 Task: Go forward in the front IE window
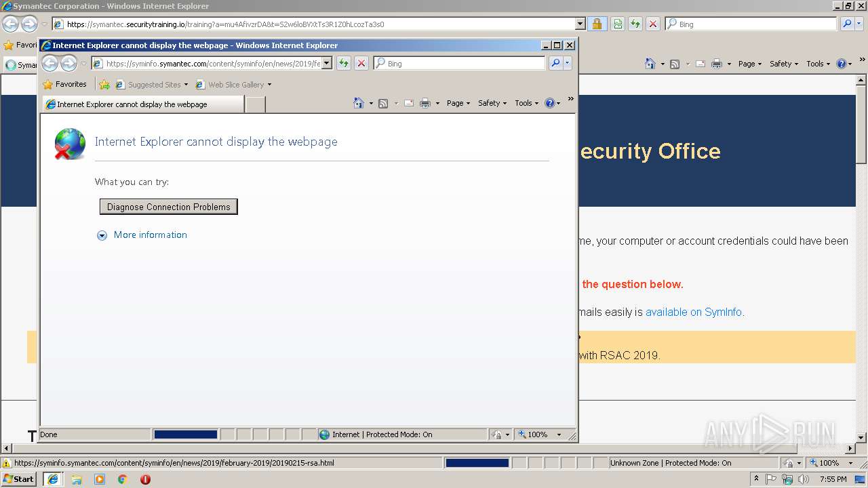(68, 64)
